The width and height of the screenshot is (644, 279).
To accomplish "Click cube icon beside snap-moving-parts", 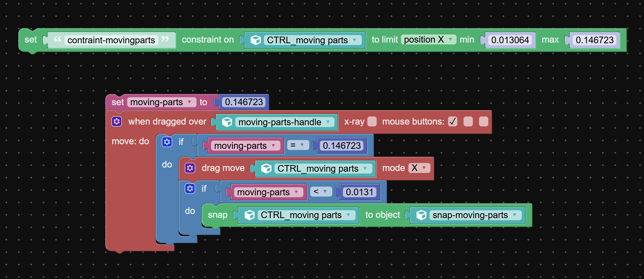I will point(421,215).
